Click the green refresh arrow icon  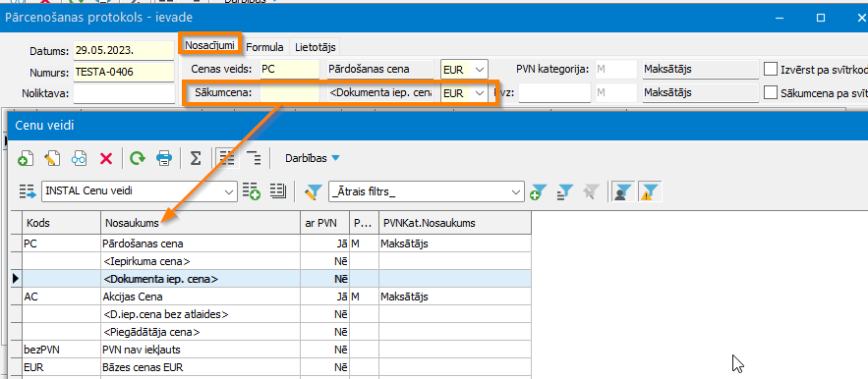click(138, 159)
